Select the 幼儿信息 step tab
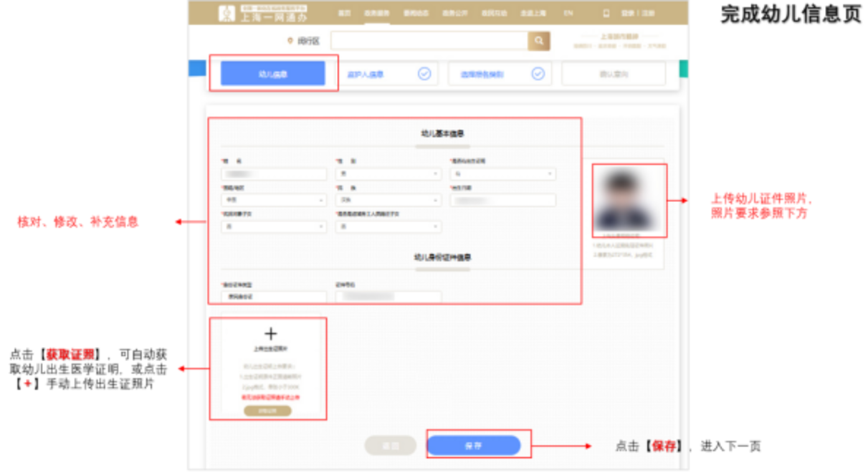868x473 pixels. pyautogui.click(x=272, y=74)
